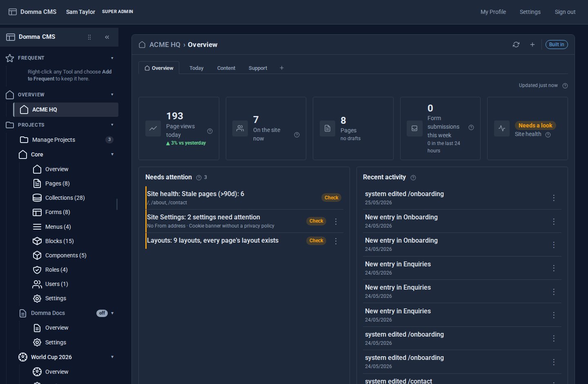Click the inbox icon on Form submissions card
588x384 pixels.
(414, 128)
